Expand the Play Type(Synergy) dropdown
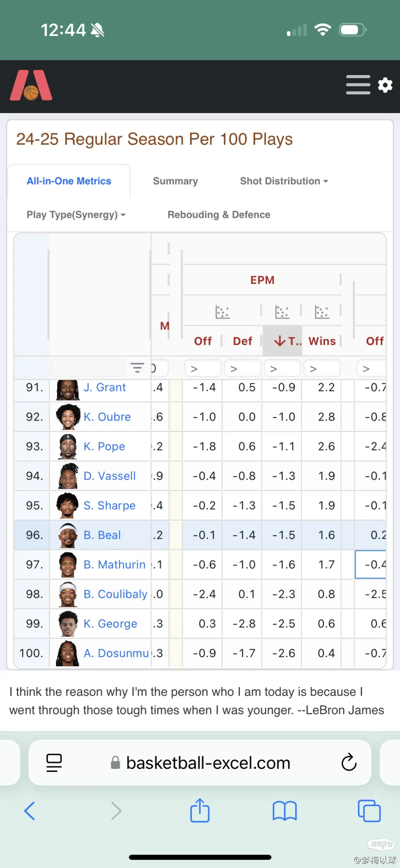Viewport: 400px width, 868px height. point(76,215)
